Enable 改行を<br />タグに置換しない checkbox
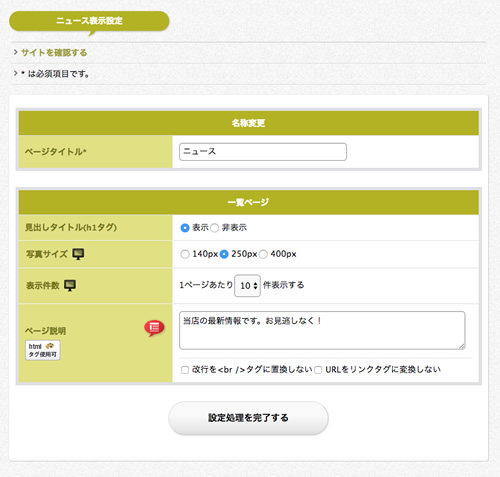Viewport: 500px width, 477px height. point(185,370)
